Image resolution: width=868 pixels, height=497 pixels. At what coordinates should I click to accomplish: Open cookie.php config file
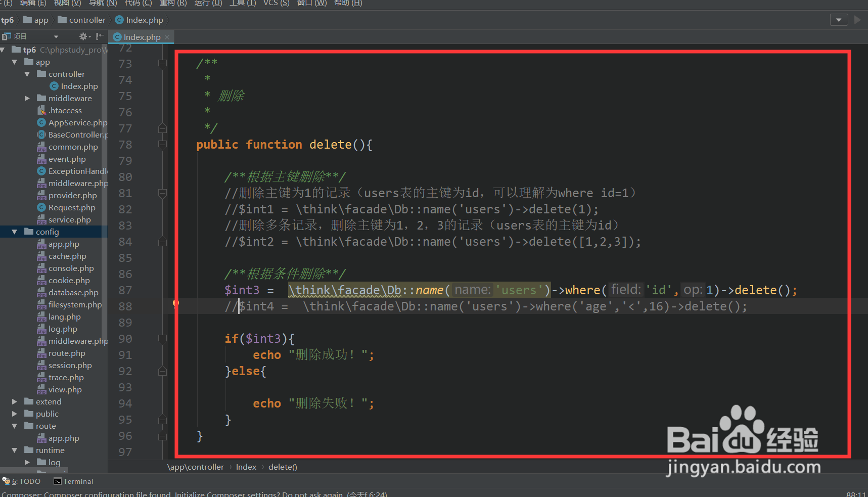64,280
